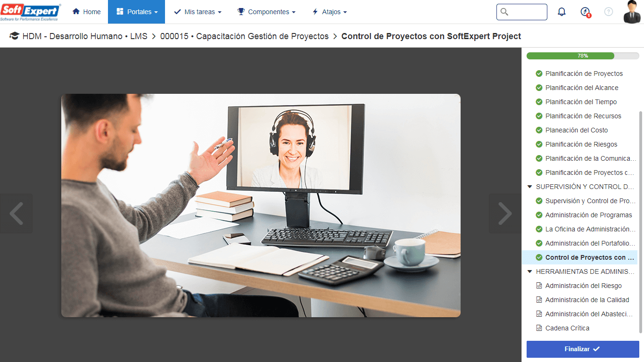Image resolution: width=644 pixels, height=362 pixels.
Task: Click the SoftExpert logo
Action: (31, 12)
